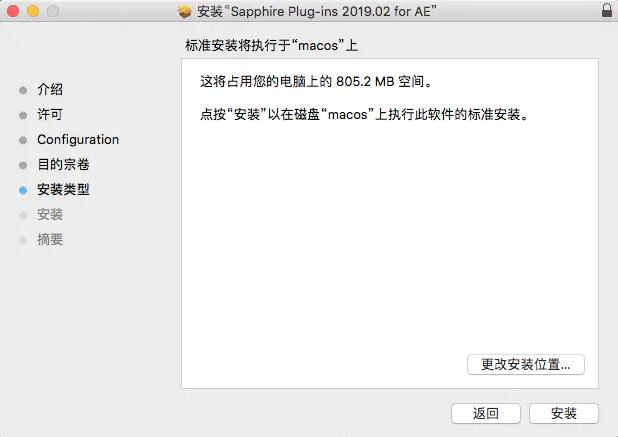Select the current 安装类型 step
618x437 pixels.
click(63, 190)
